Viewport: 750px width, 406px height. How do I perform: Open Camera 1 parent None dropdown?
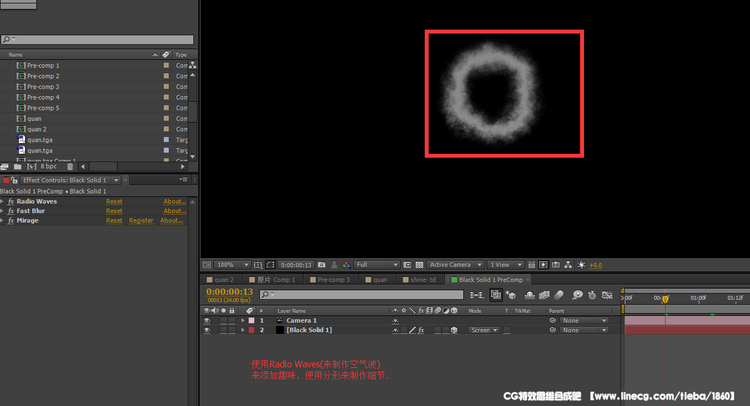click(x=584, y=320)
